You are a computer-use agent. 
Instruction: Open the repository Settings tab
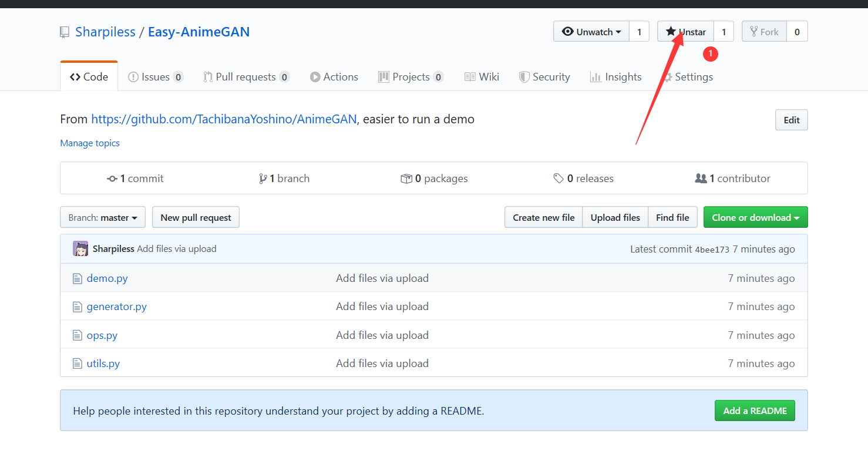[687, 77]
